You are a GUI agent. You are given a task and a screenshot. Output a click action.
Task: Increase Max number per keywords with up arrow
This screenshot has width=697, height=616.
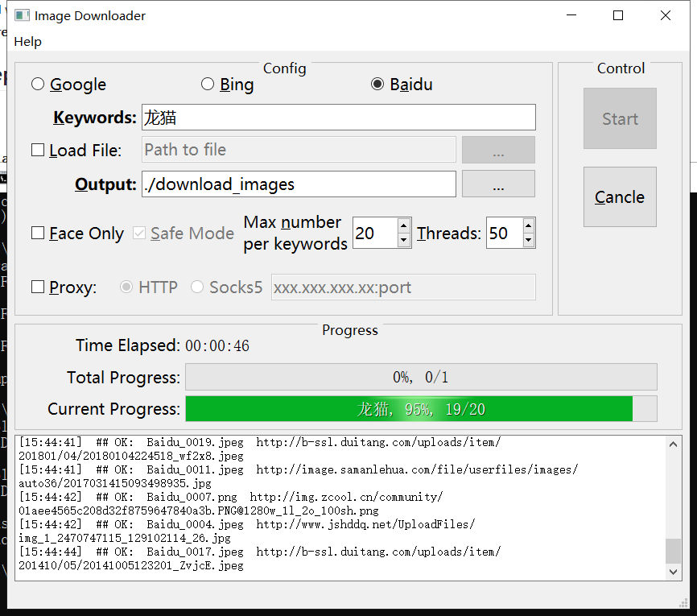[x=405, y=226]
